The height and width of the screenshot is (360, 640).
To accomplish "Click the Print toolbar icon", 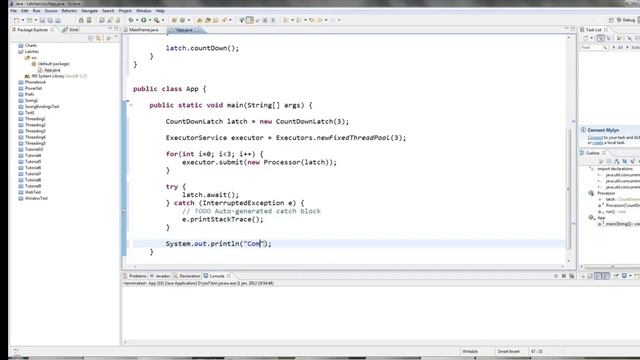I will coord(58,20).
